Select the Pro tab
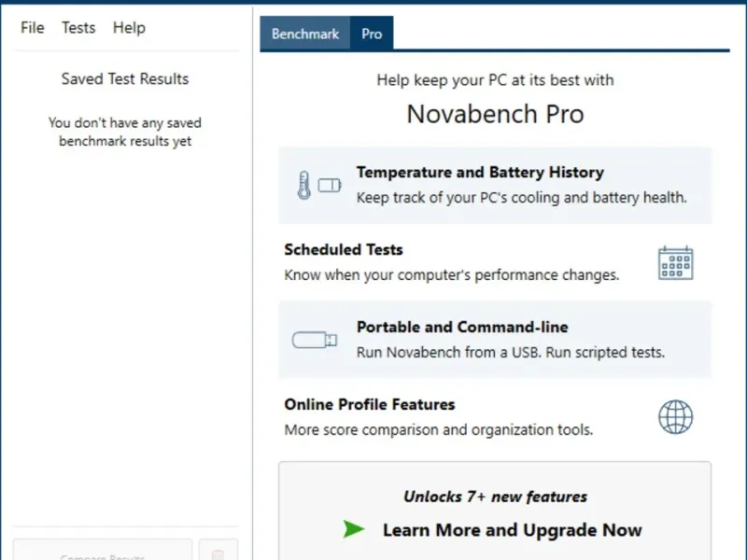Image resolution: width=747 pixels, height=560 pixels. pyautogui.click(x=372, y=34)
